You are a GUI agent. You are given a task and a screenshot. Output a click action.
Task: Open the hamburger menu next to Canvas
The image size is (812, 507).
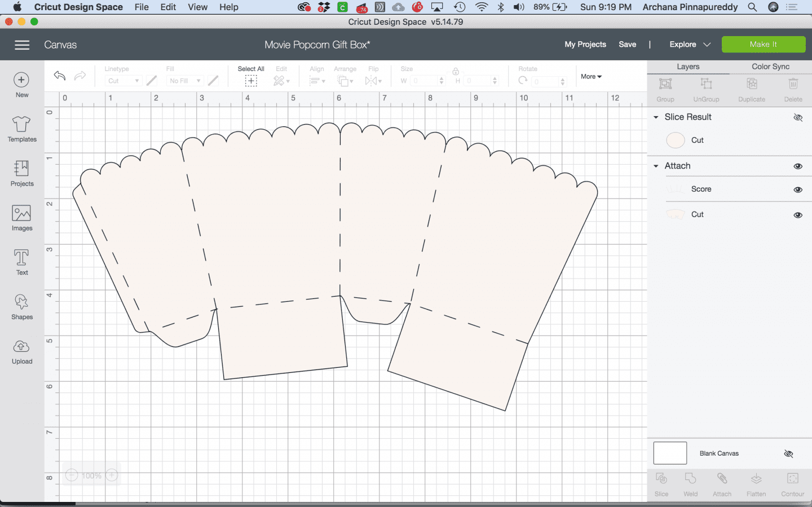22,45
